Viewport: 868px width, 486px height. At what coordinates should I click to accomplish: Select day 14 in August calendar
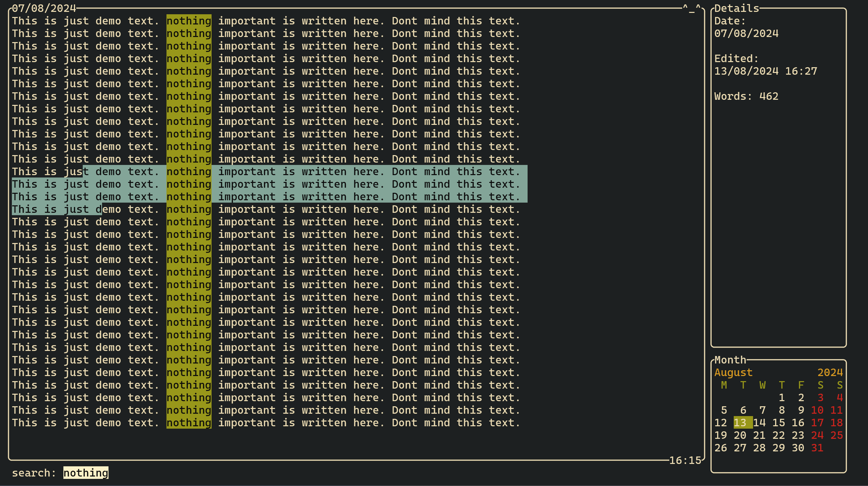coord(759,423)
